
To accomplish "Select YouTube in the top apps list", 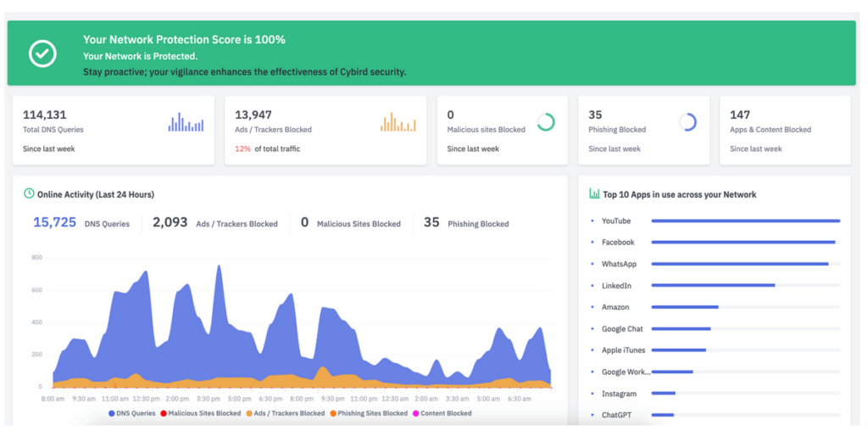I will point(616,221).
